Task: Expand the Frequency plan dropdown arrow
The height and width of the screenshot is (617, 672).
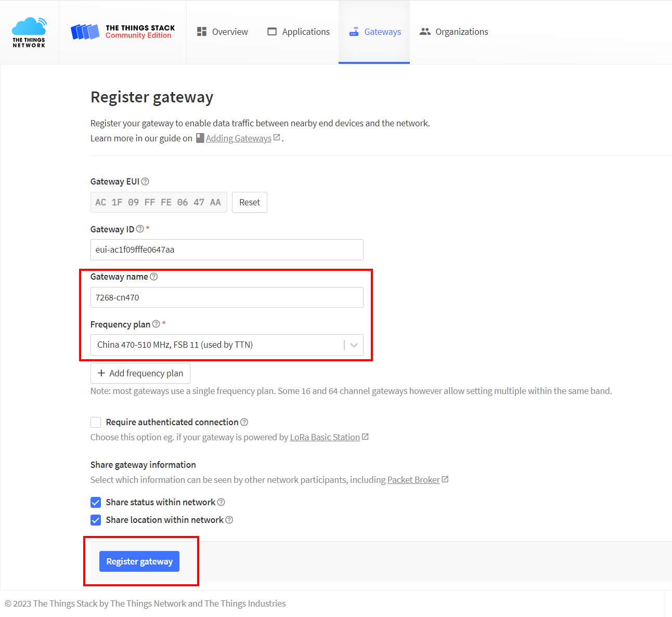Action: (354, 345)
